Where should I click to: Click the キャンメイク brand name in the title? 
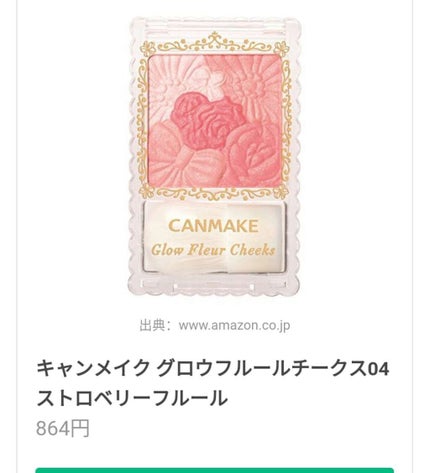tap(92, 369)
